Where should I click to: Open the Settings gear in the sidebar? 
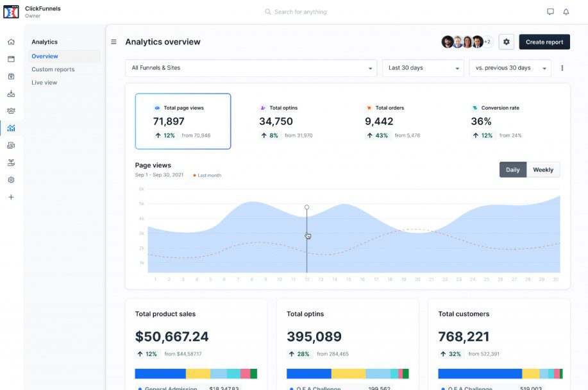point(10,180)
